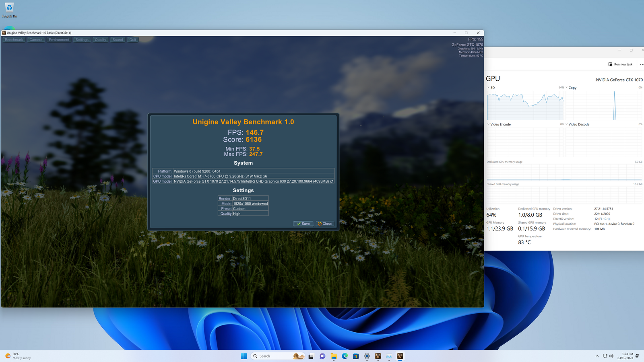Expand the 3D engine graph dropdown
The image size is (644, 362).
pos(488,87)
